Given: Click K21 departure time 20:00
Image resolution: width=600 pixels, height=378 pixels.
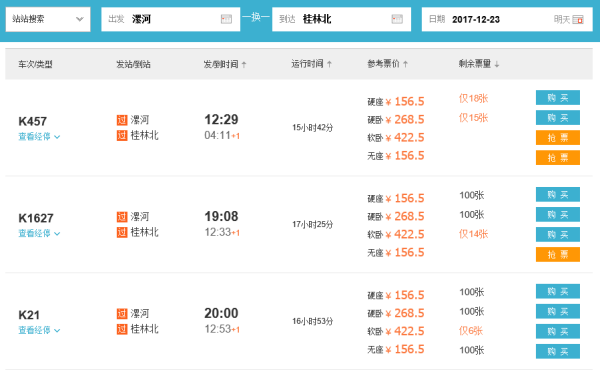Looking at the screenshot, I should (221, 313).
